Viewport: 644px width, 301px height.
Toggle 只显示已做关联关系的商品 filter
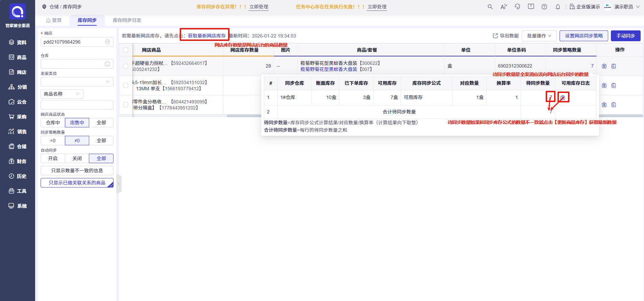tap(77, 183)
